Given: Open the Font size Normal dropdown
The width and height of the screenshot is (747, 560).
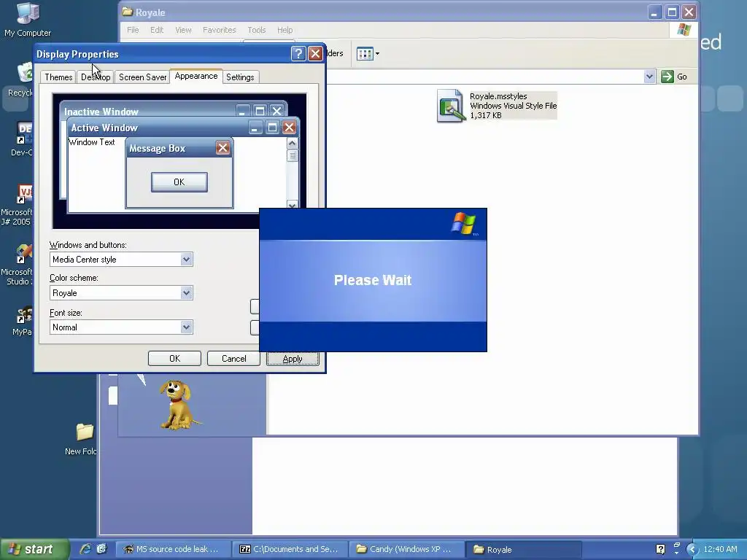Looking at the screenshot, I should [x=186, y=327].
